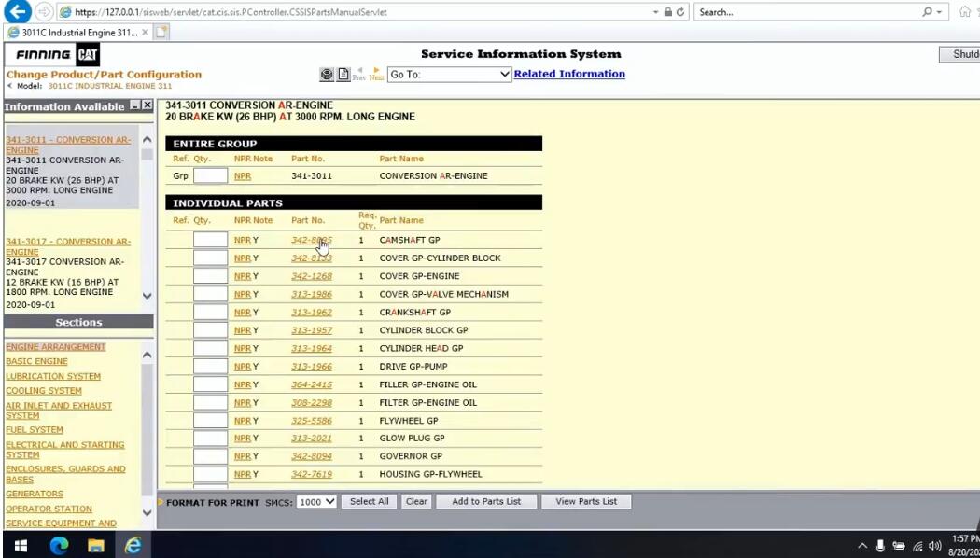
Task: Open File Explorer from the taskbar
Action: click(95, 546)
